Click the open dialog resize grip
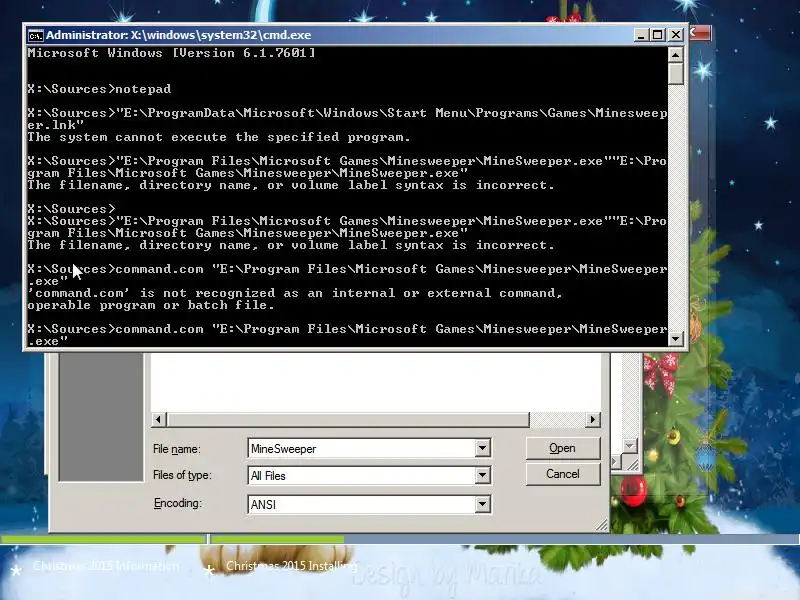Image resolution: width=800 pixels, height=600 pixels. (602, 525)
